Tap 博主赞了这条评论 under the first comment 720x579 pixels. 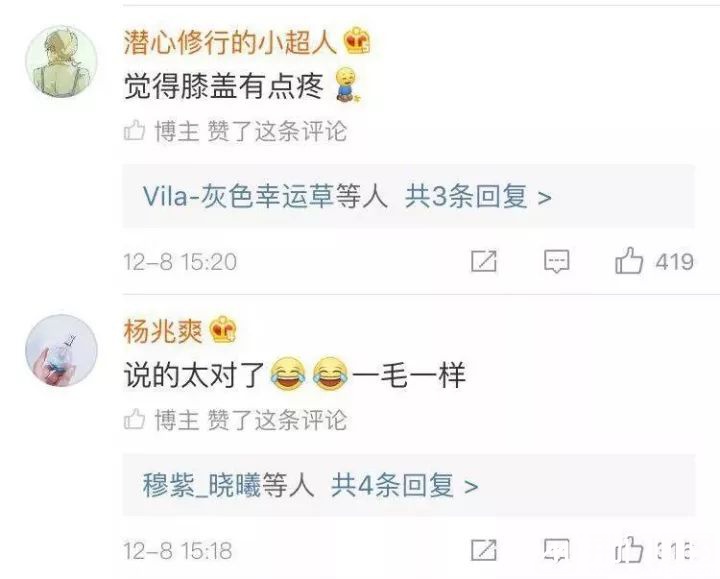coord(250,131)
